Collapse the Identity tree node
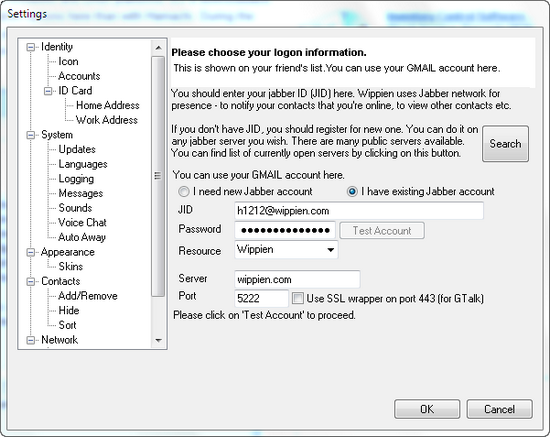 31,47
